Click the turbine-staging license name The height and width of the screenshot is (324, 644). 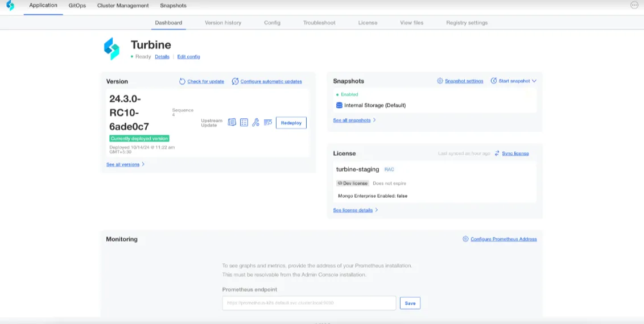pos(357,169)
